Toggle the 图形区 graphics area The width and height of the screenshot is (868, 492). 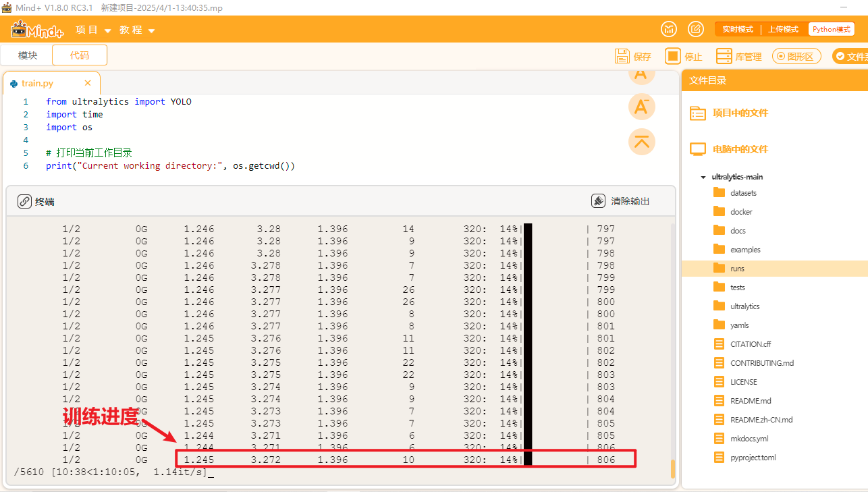pos(796,57)
